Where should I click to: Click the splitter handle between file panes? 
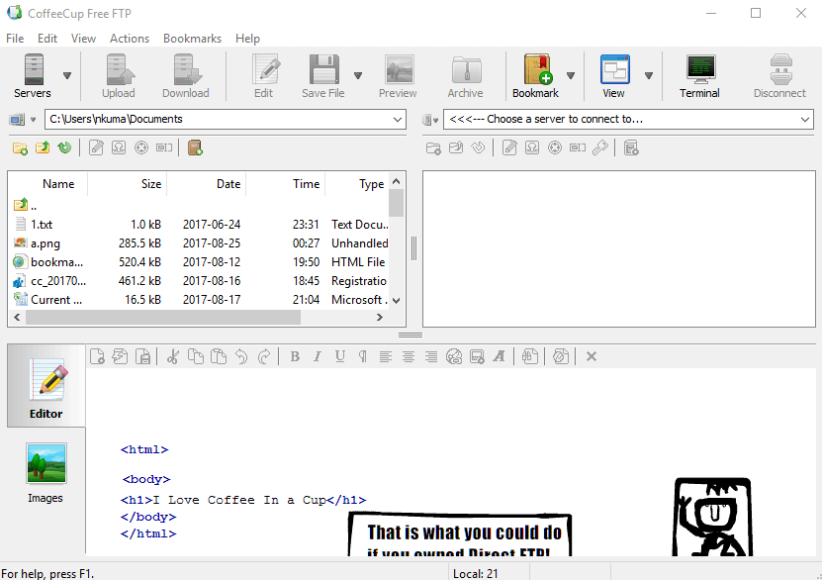tap(414, 249)
